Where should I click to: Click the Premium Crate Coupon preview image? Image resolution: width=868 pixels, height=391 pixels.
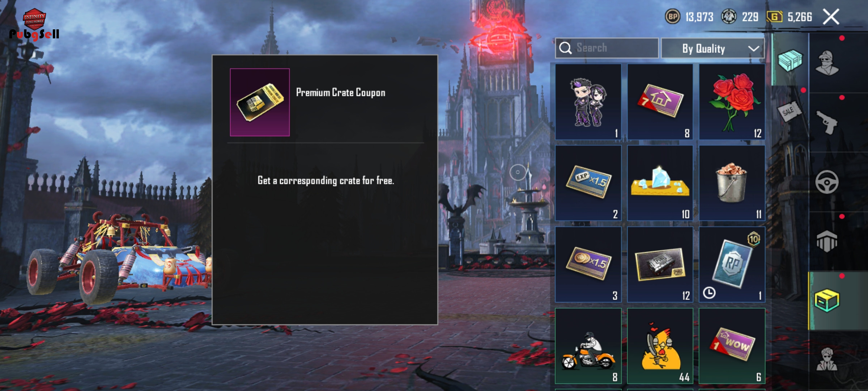coord(260,102)
